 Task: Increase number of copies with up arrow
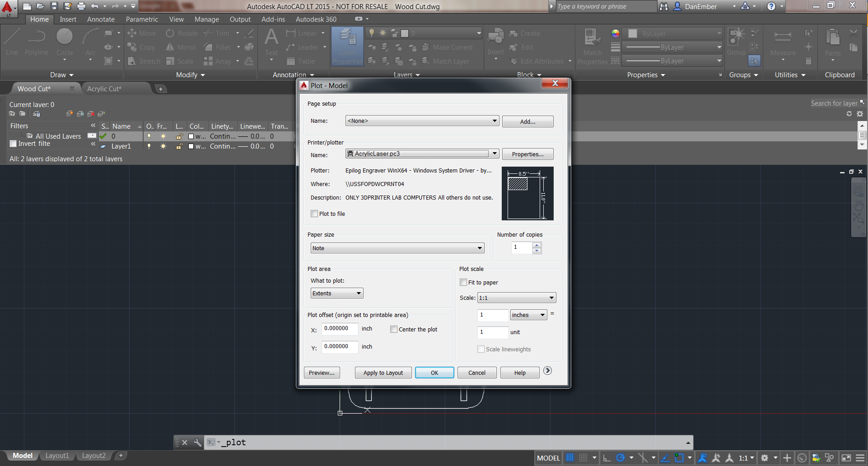point(537,245)
